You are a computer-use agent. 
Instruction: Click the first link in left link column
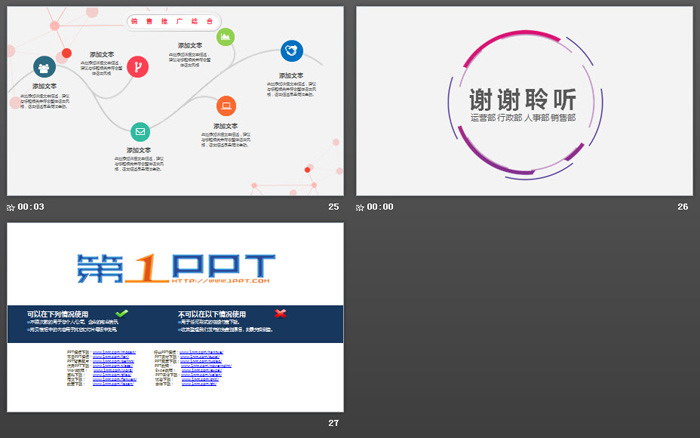point(114,352)
